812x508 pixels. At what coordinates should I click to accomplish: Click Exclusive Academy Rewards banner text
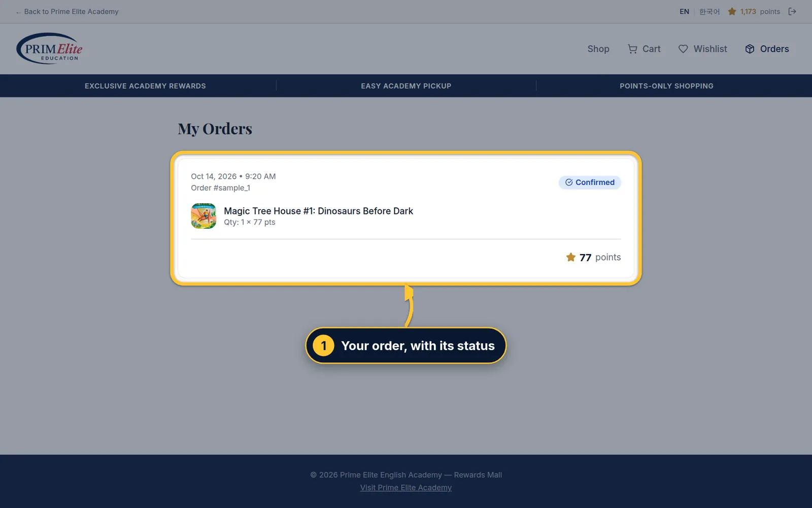(x=145, y=86)
